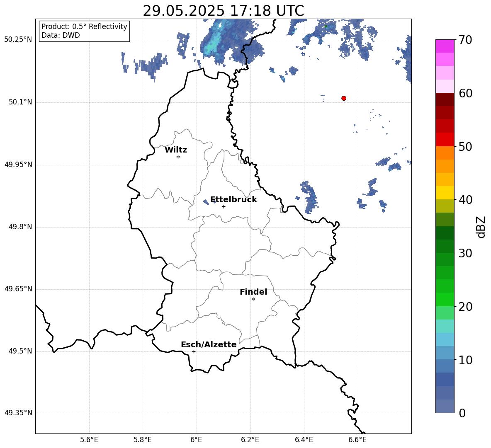
Task: Click the Wiltz station cross marker
Action: pyautogui.click(x=178, y=157)
